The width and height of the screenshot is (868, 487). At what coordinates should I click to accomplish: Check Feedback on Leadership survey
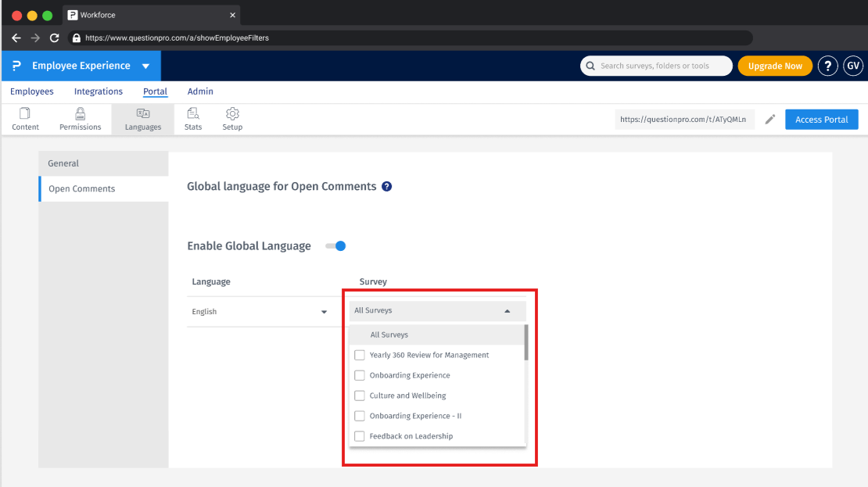pos(359,436)
